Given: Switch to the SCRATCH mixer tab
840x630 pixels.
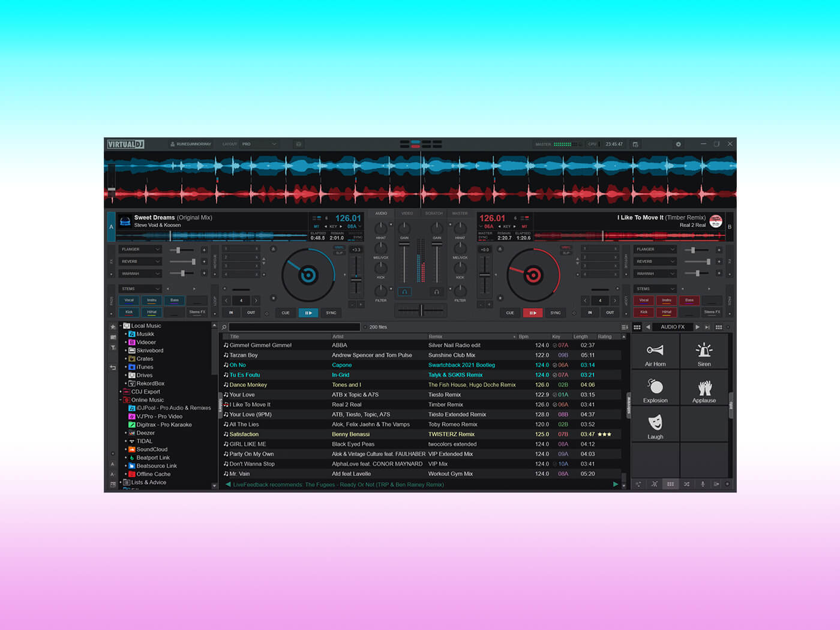Looking at the screenshot, I should [x=434, y=214].
